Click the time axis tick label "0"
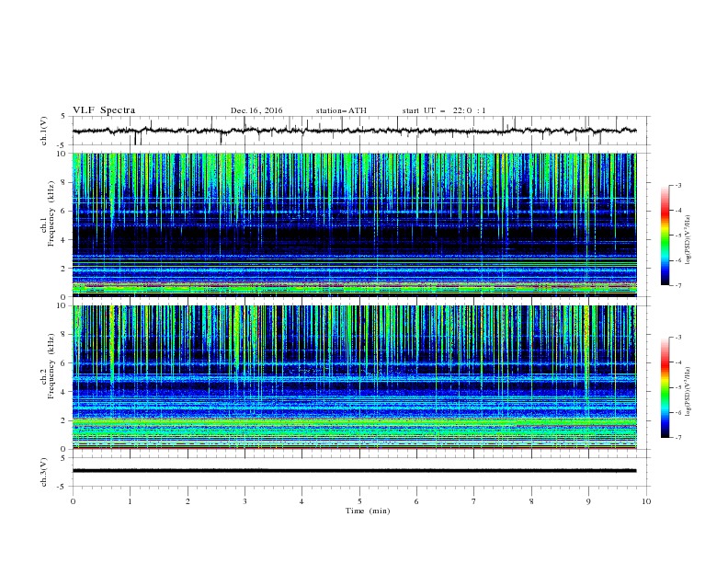The height and width of the screenshot is (563, 728). coord(73,501)
